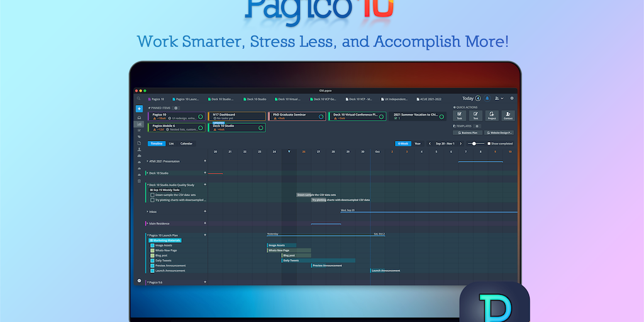Tick the Image Assets task checkbox

tap(152, 245)
